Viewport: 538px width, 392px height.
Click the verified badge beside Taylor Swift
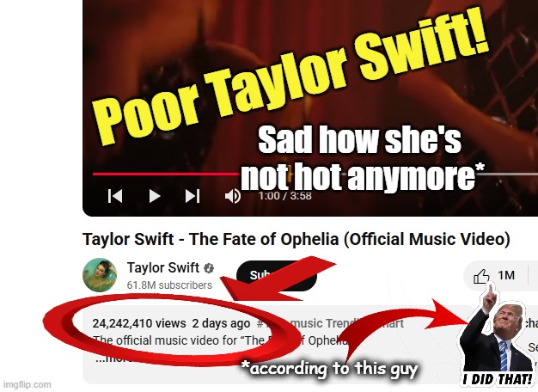coord(209,268)
